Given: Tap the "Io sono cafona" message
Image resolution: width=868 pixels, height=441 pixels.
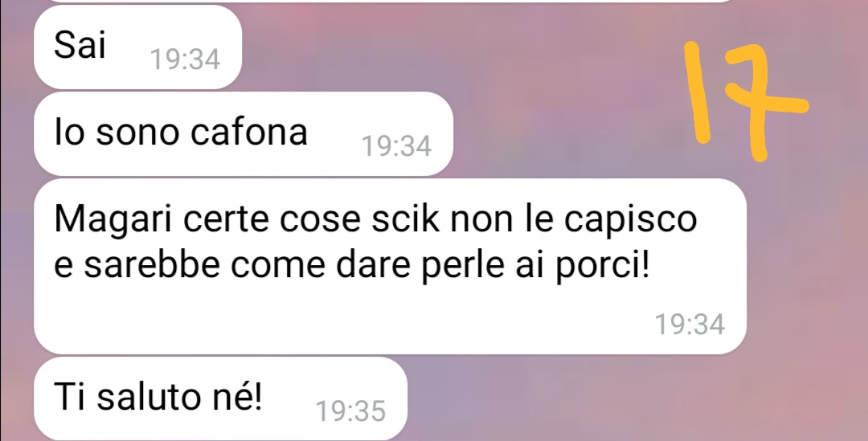Looking at the screenshot, I should 244,134.
